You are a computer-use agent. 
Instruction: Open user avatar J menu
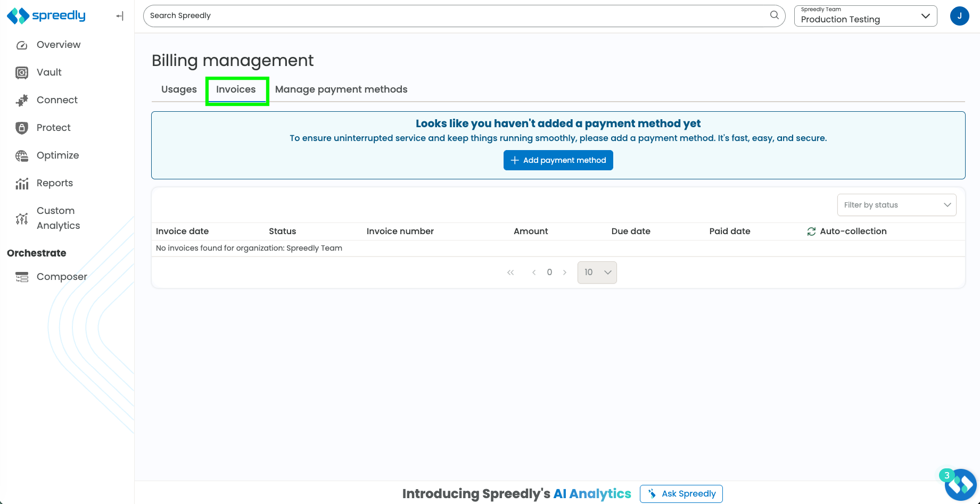pyautogui.click(x=959, y=16)
